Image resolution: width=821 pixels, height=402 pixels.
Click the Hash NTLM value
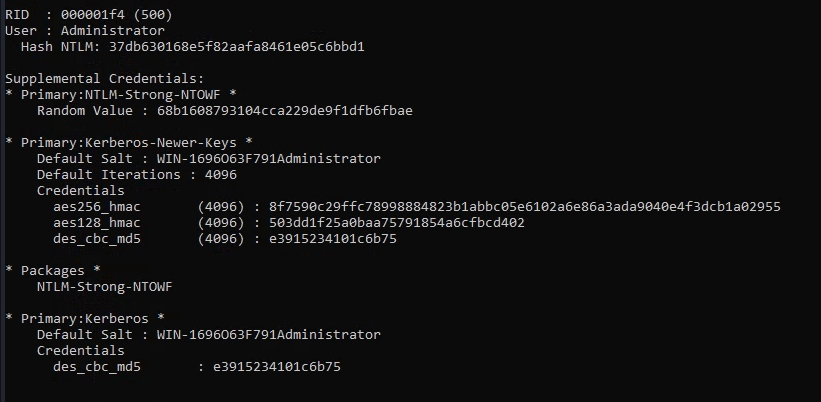pyautogui.click(x=237, y=47)
